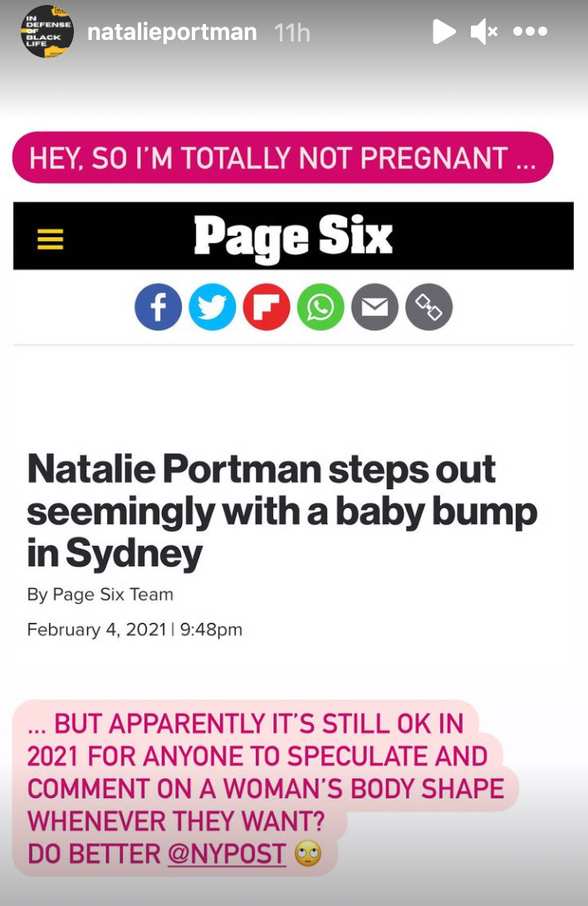Open the three-dot more options menu
Screen dimensions: 588x906
coord(530,32)
